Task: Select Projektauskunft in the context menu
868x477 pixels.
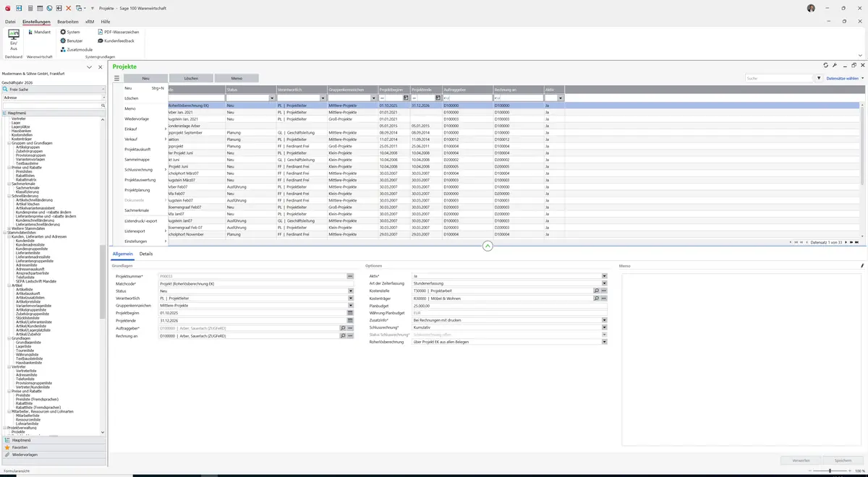Action: point(137,149)
